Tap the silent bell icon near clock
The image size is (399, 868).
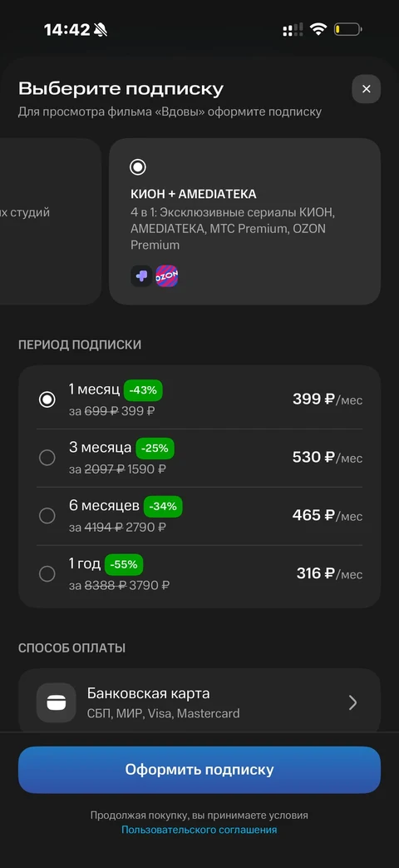[x=100, y=30]
